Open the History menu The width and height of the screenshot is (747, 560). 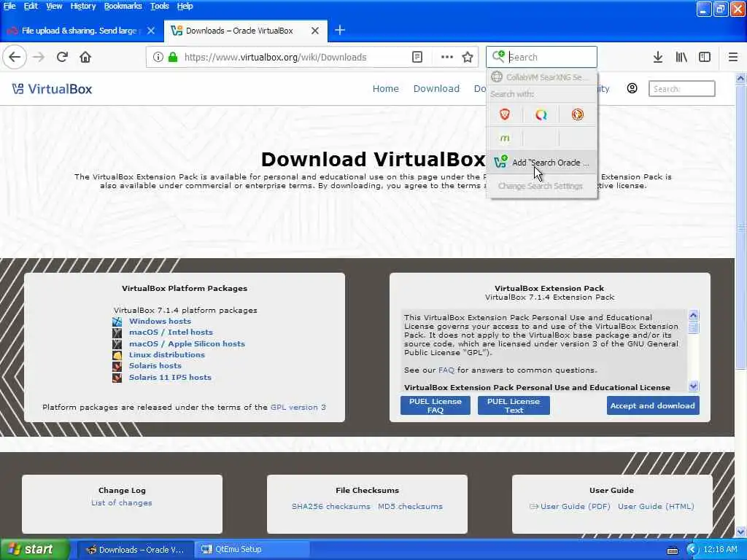[83, 6]
